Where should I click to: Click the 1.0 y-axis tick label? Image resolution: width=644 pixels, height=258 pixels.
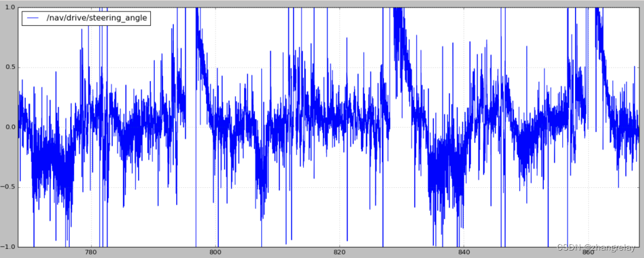click(x=11, y=7)
